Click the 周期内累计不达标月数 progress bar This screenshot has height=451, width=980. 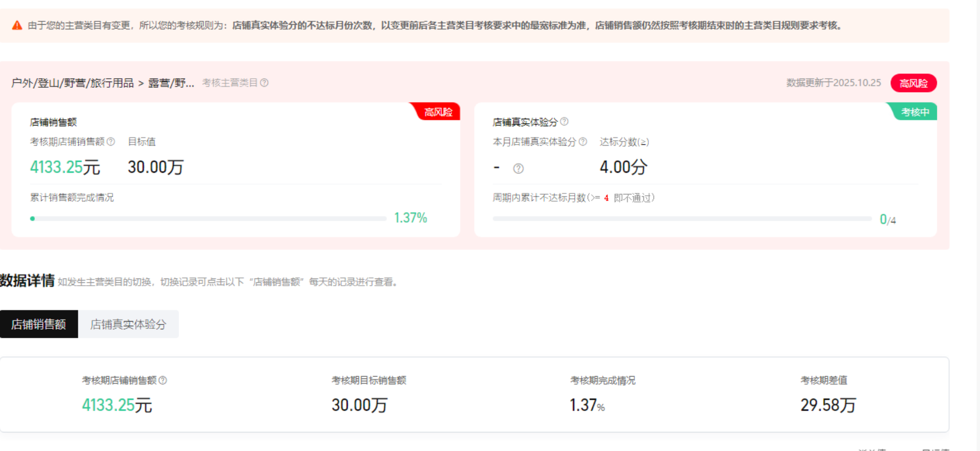tap(682, 219)
